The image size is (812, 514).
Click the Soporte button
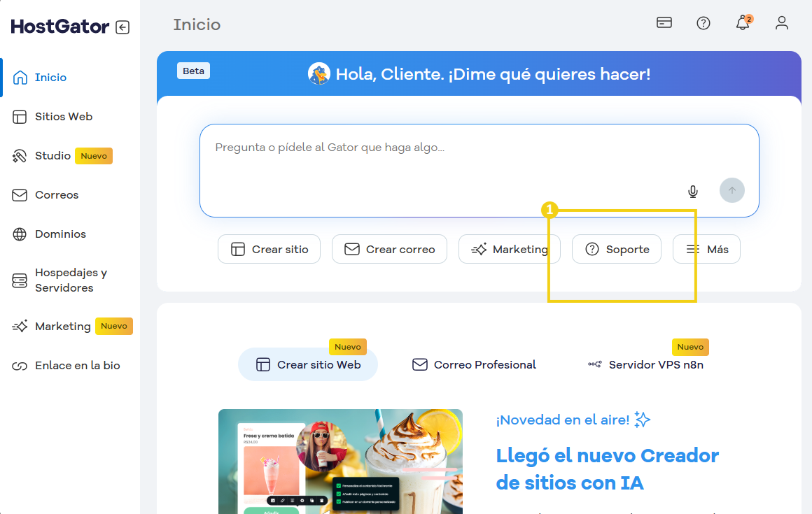click(616, 250)
